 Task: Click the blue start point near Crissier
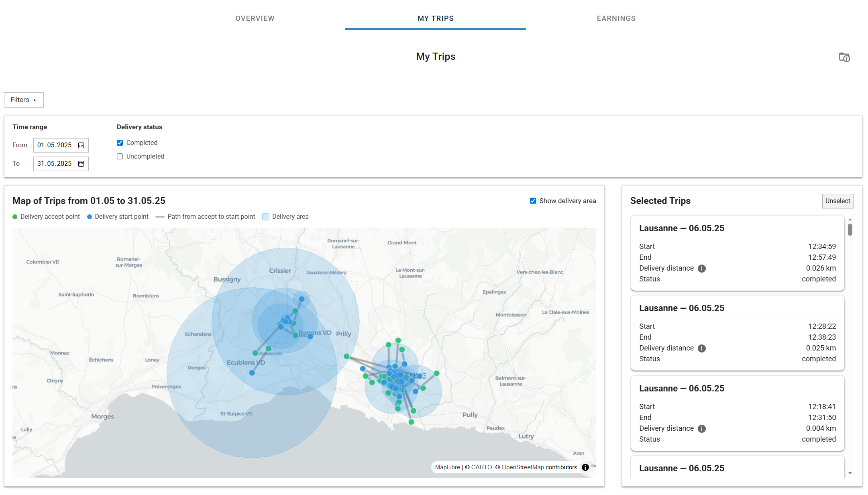[x=302, y=299]
